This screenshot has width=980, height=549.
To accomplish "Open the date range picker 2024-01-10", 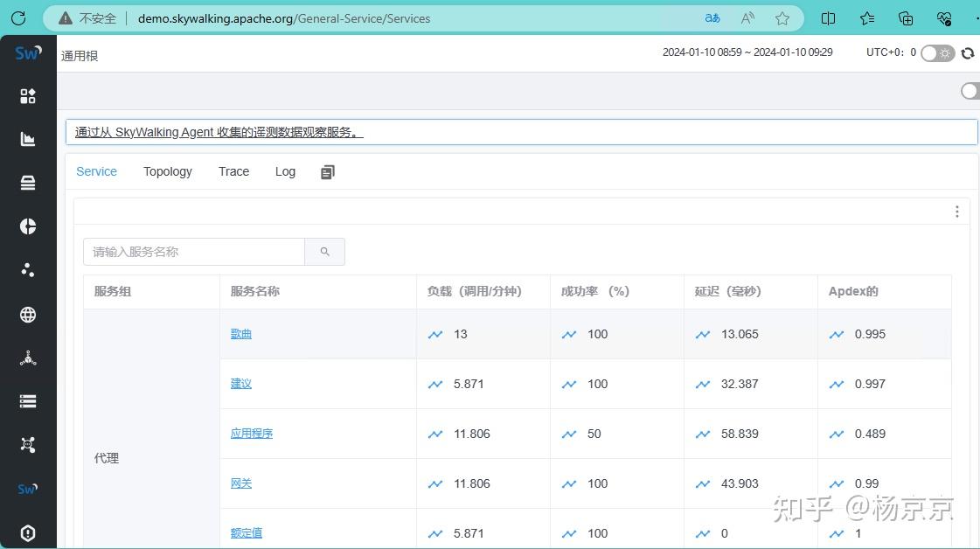I will [x=747, y=52].
